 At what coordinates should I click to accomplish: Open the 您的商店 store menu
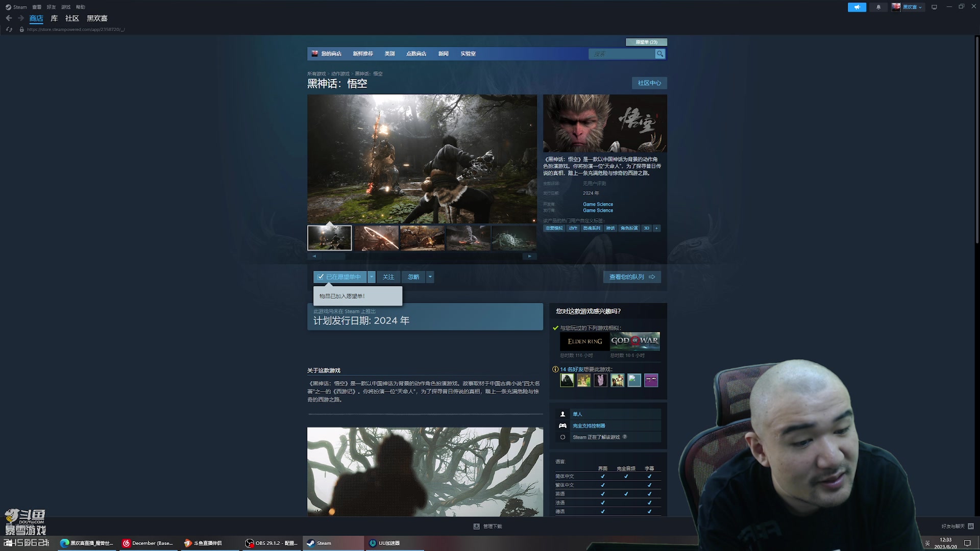coord(331,54)
